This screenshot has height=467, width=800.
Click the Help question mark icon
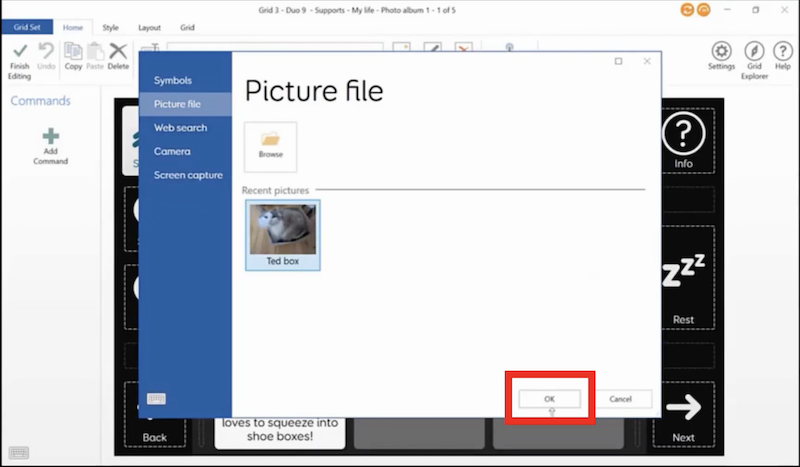pyautogui.click(x=782, y=52)
